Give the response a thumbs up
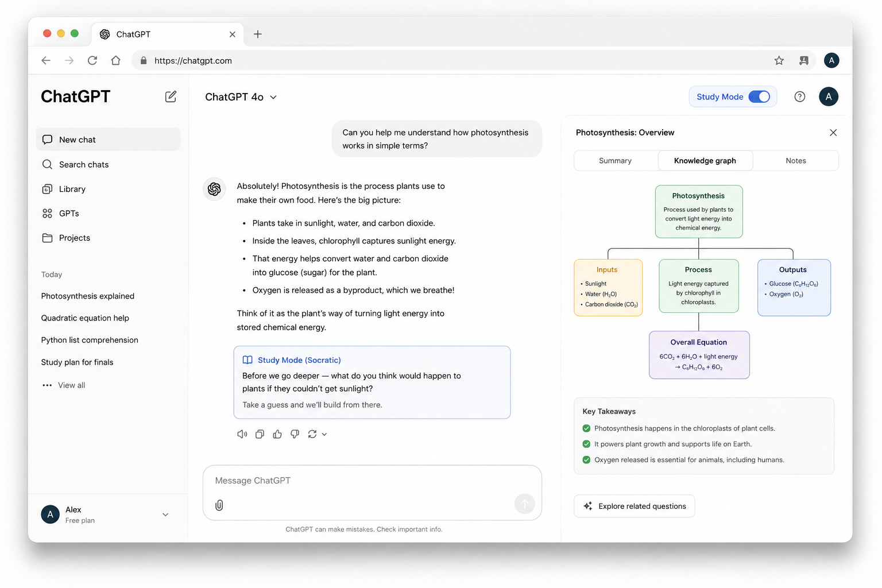The height and width of the screenshot is (588, 882). point(277,434)
